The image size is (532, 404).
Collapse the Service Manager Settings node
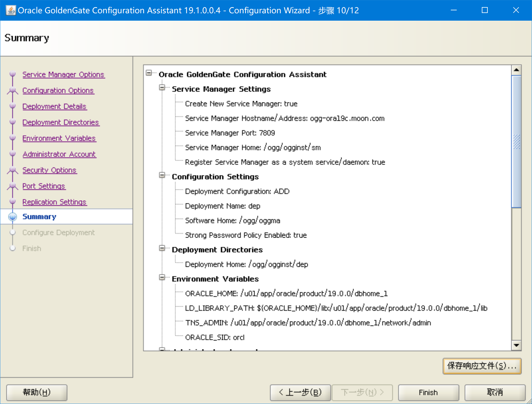[162, 87]
